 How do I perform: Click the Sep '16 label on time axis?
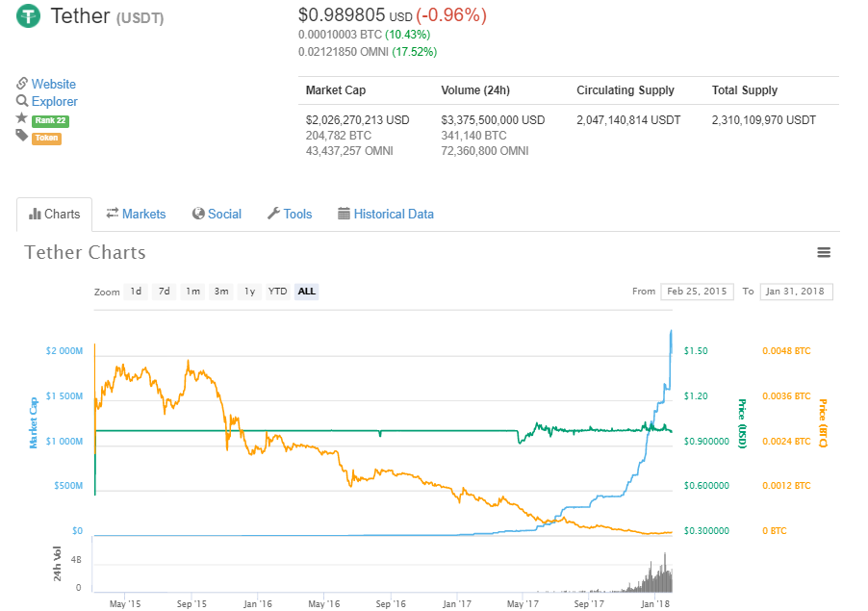[391, 604]
